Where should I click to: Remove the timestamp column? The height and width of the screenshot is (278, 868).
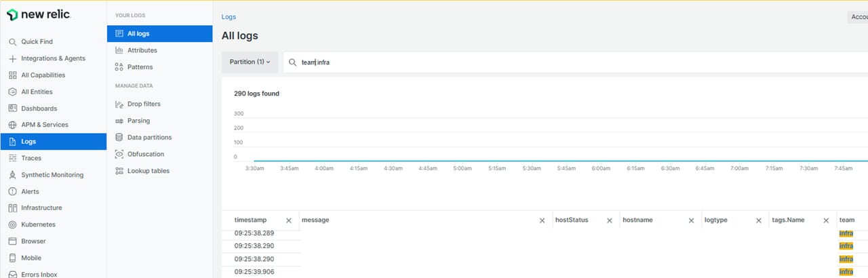point(289,220)
